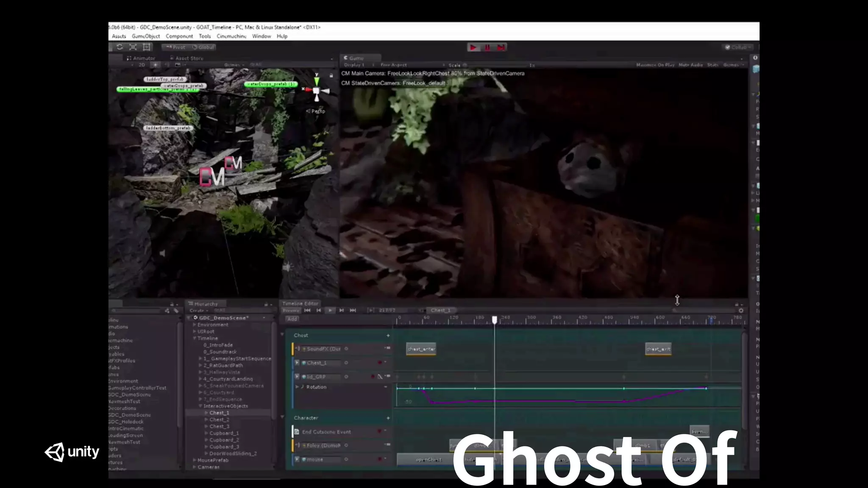Toggle scene lighting sun icon
Image resolution: width=868 pixels, height=488 pixels.
pos(156,65)
